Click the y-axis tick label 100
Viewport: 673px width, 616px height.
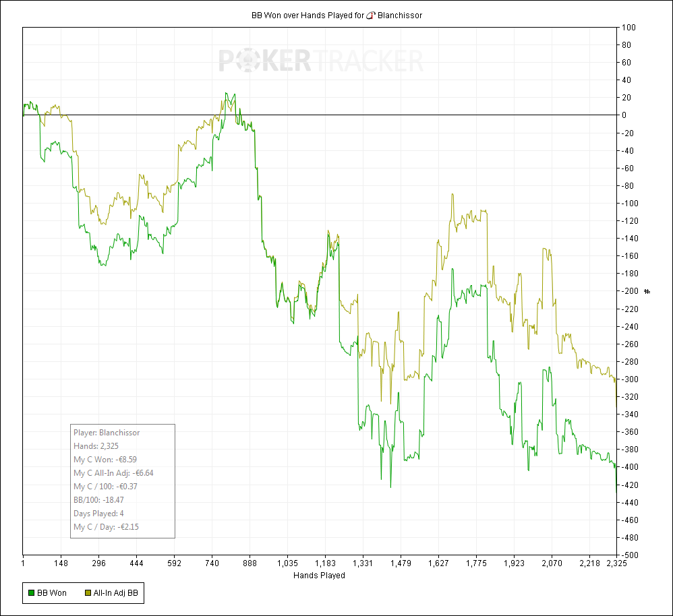(x=628, y=28)
